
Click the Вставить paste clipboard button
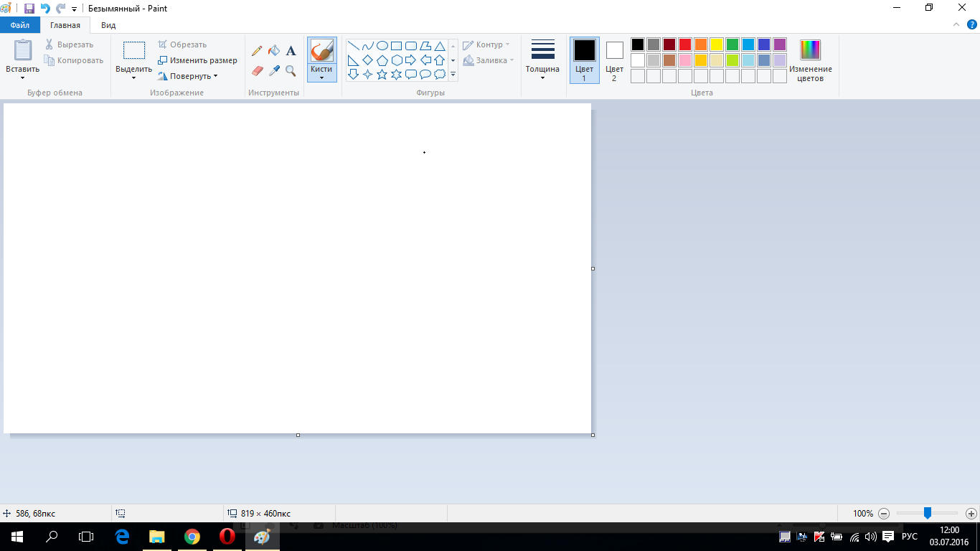[23, 51]
